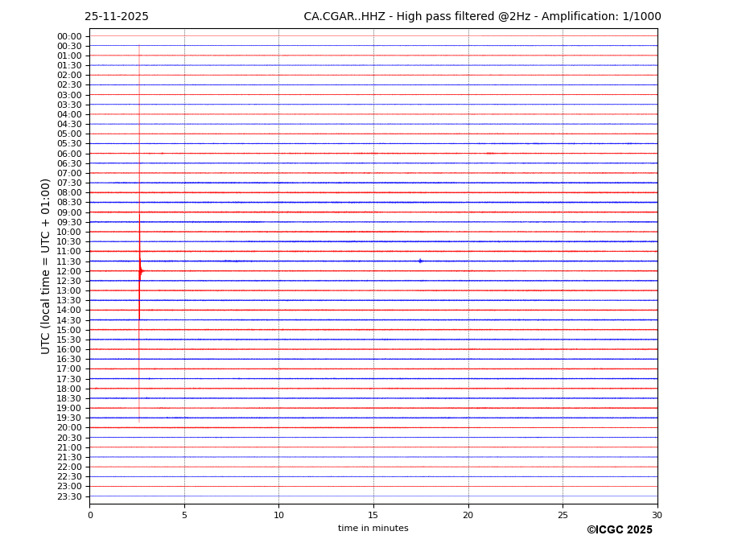Click the 14:30 row label
Viewport: 746px width, 560px height.
point(69,320)
